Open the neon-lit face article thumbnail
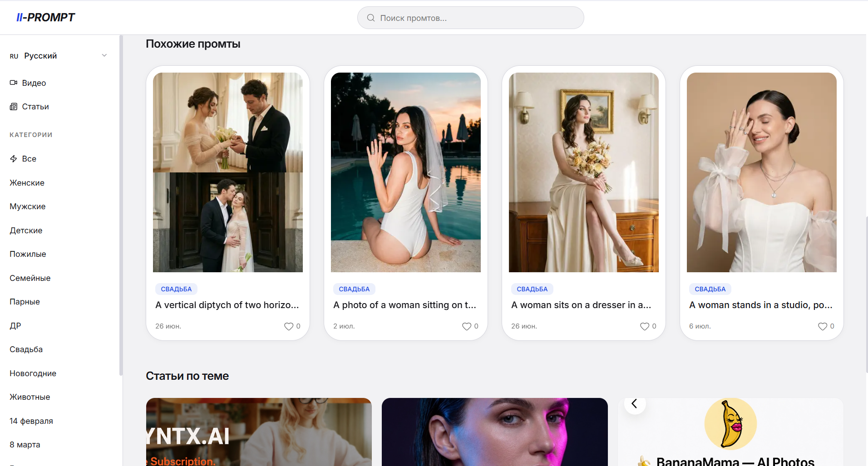This screenshot has height=466, width=868. point(494,432)
